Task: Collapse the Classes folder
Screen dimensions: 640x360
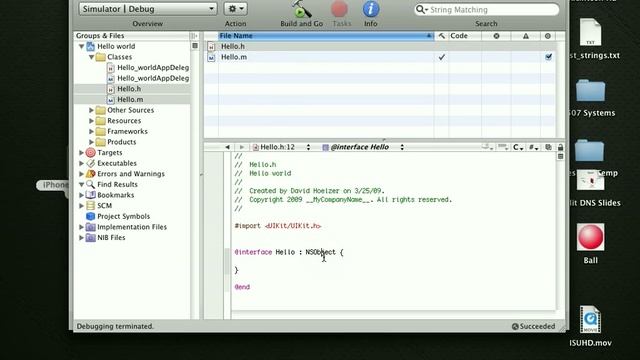Action: click(x=91, y=57)
